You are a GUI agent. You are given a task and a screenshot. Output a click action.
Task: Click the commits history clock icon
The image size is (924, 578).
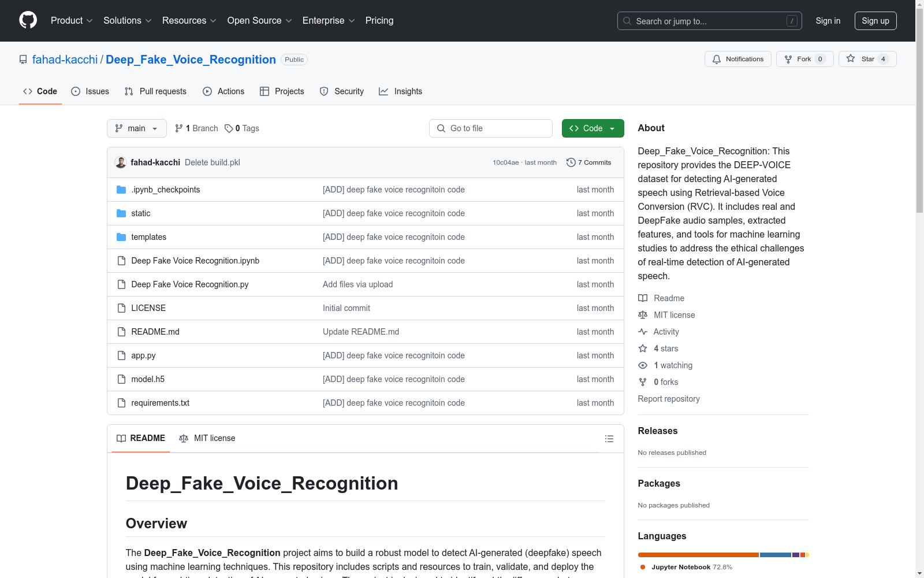click(571, 162)
